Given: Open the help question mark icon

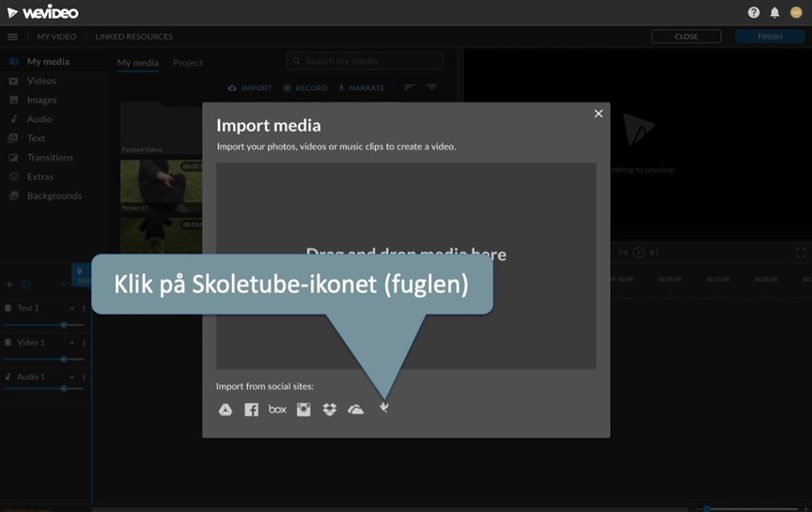Looking at the screenshot, I should [754, 12].
